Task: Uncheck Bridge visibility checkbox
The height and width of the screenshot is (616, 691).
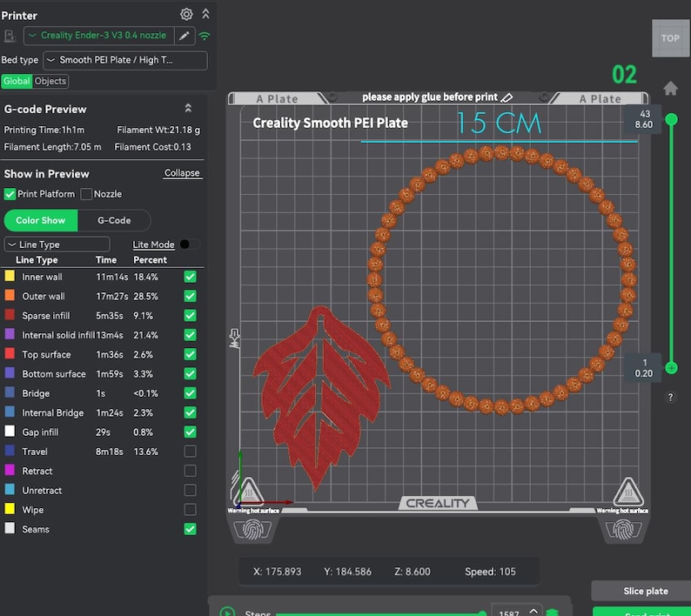Action: pos(190,393)
